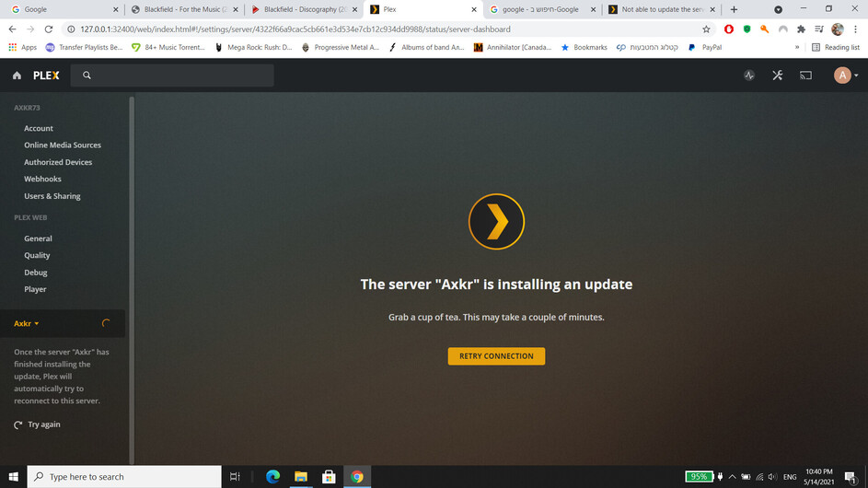
Task: Open the Apps bookmarks shortcut
Action: tap(23, 48)
